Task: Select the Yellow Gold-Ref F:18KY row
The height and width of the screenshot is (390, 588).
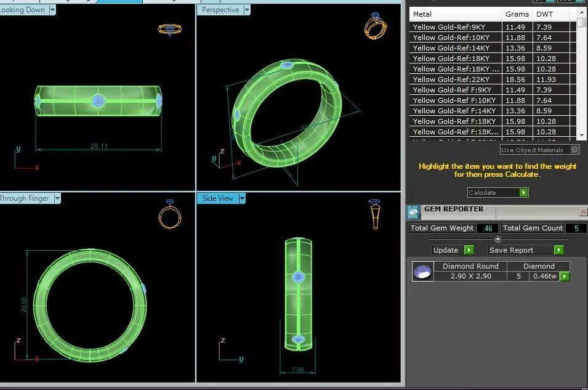Action: (493, 121)
